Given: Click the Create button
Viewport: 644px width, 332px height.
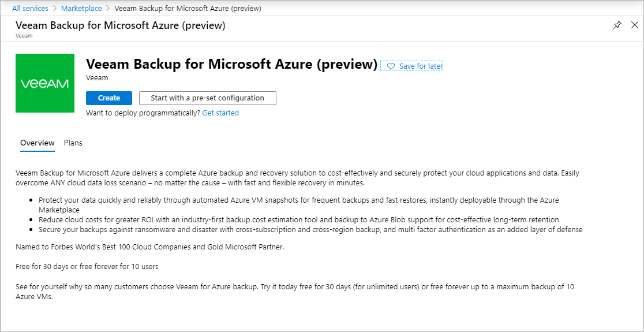Looking at the screenshot, I should [x=109, y=98].
